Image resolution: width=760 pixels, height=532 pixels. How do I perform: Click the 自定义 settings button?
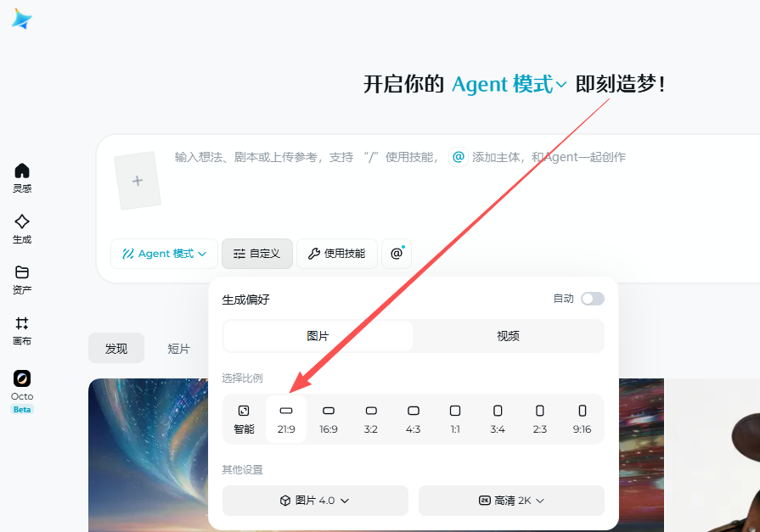click(x=257, y=254)
